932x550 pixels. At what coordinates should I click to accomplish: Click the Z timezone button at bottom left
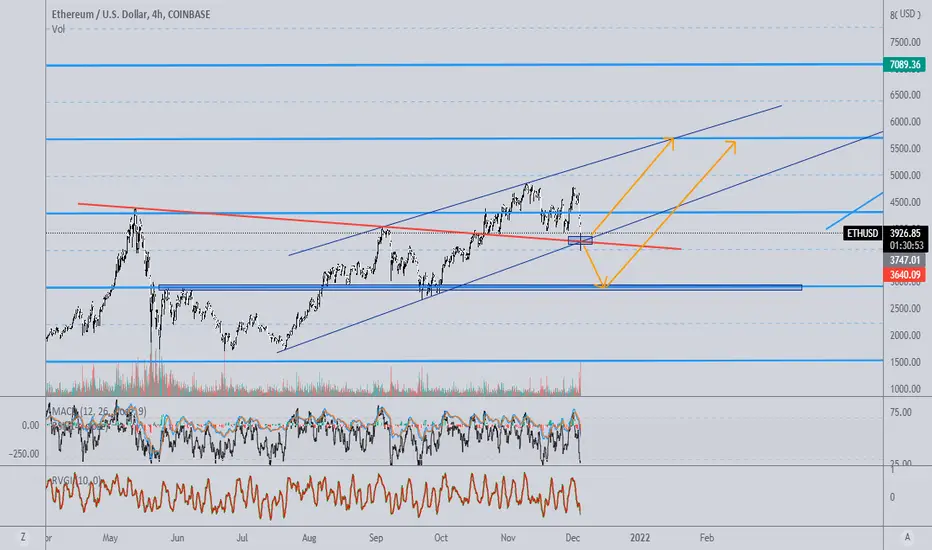pyautogui.click(x=23, y=538)
